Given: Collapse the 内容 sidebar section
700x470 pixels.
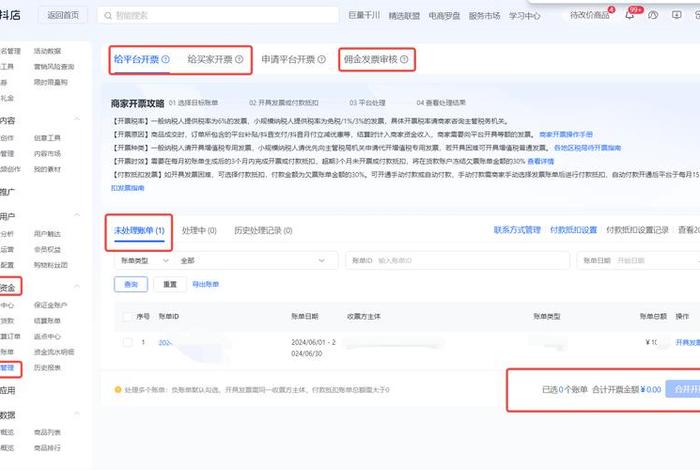Looking at the screenshot, I should coord(77,119).
